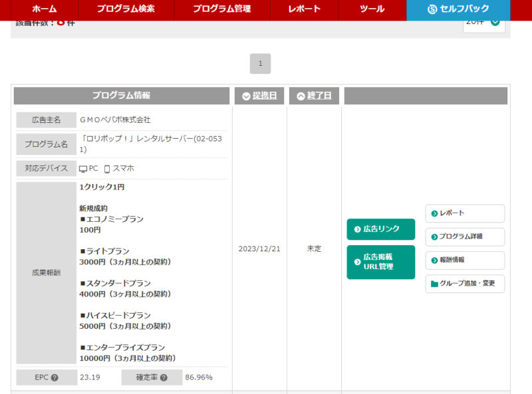Select page 1 in pagination
The height and width of the screenshot is (394, 532).
click(x=260, y=64)
